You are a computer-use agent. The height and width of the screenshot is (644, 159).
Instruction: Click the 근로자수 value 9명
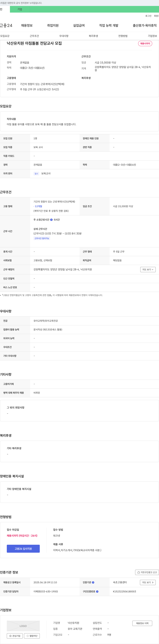coord(109,635)
